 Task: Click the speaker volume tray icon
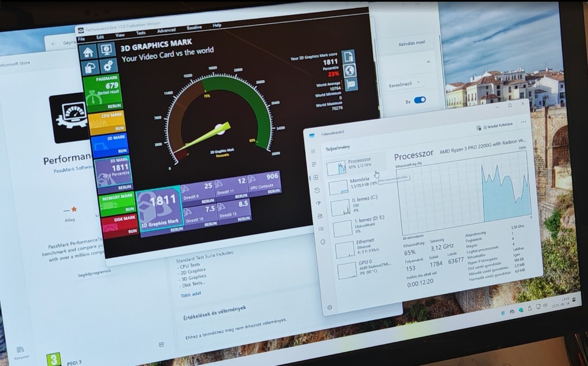[545, 306]
